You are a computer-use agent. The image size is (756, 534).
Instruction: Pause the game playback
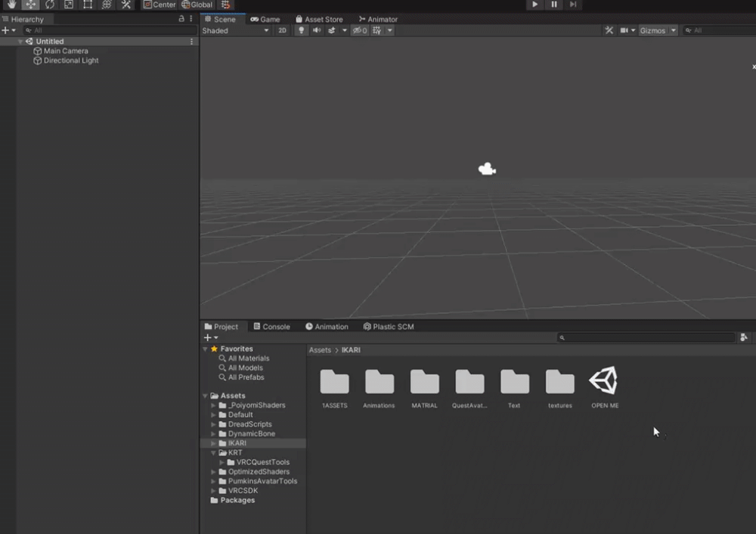click(554, 5)
